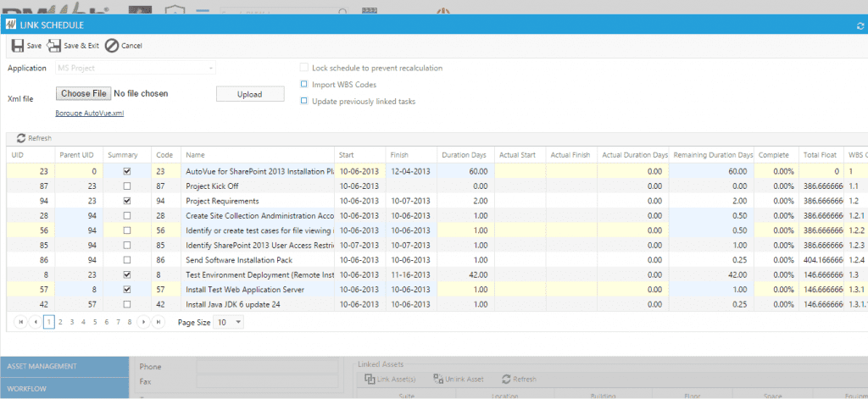Click the refresh icon in the title bar
Viewport: 868px width, 399px height.
860,25
